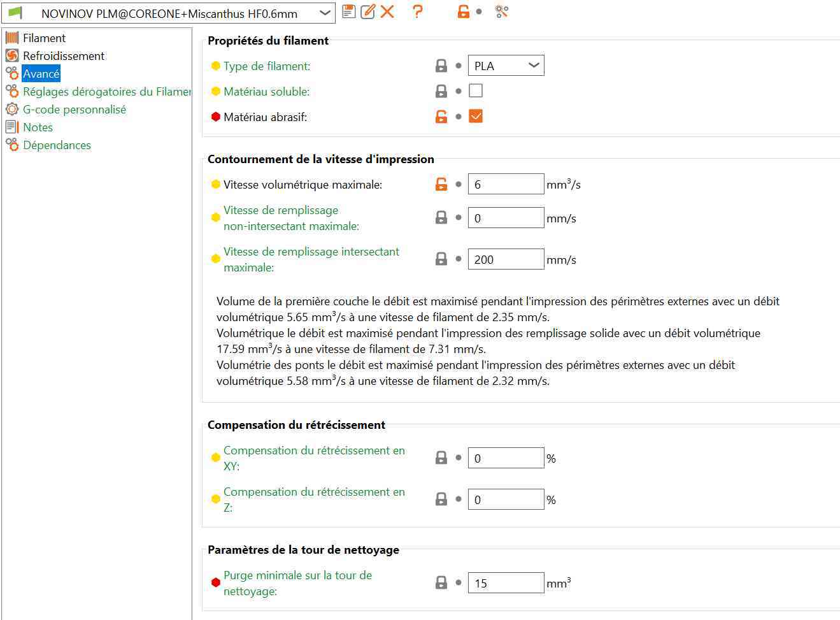Focus the XY shrinkage compensation field
The height and width of the screenshot is (620, 840).
point(506,458)
